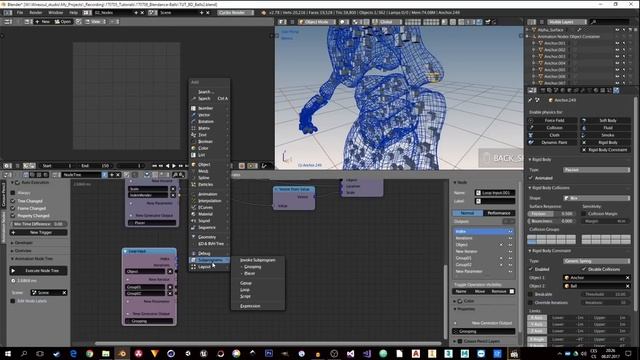Viewport: 640px width, 360px height.
Task: Click the New Trigger button
Action: tap(38, 232)
